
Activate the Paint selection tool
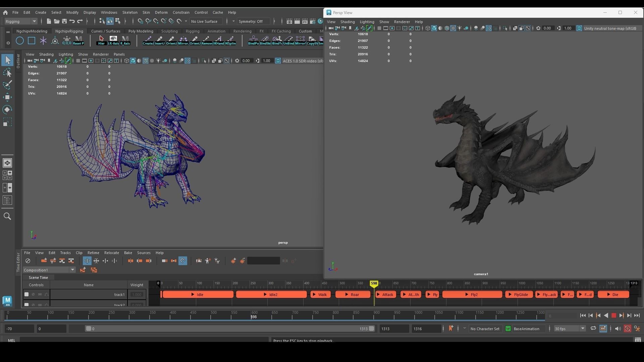[7, 85]
